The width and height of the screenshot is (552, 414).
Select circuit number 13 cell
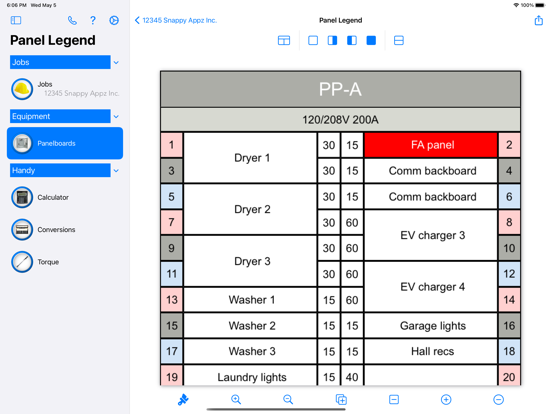tap(171, 300)
